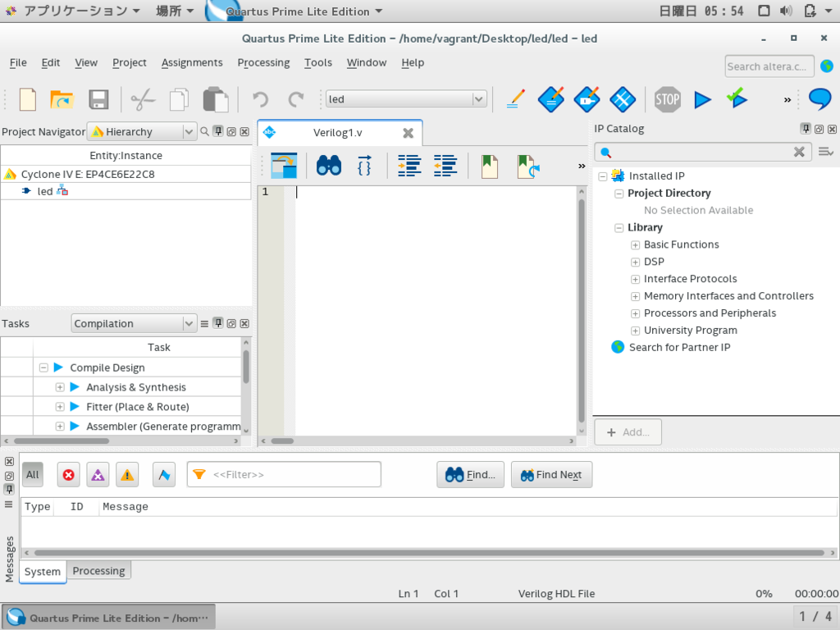This screenshot has height=630, width=840.
Task: Click the Redo arrow icon
Action: tap(295, 99)
